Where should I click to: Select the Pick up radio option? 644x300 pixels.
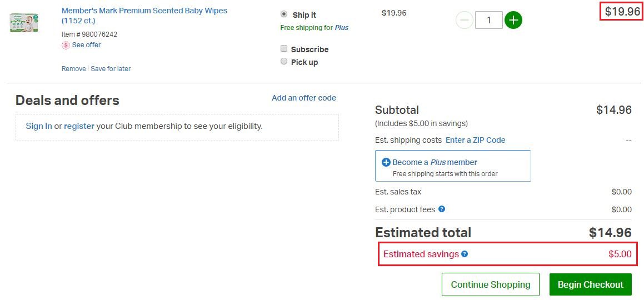point(284,62)
